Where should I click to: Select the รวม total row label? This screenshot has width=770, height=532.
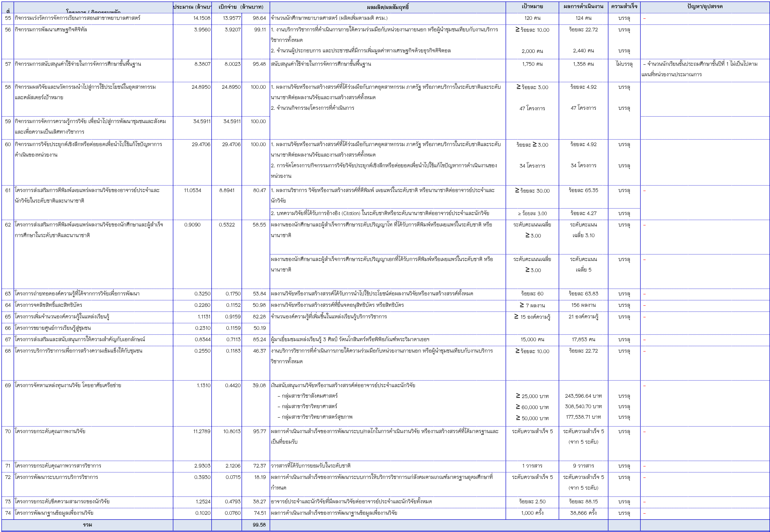click(x=87, y=525)
